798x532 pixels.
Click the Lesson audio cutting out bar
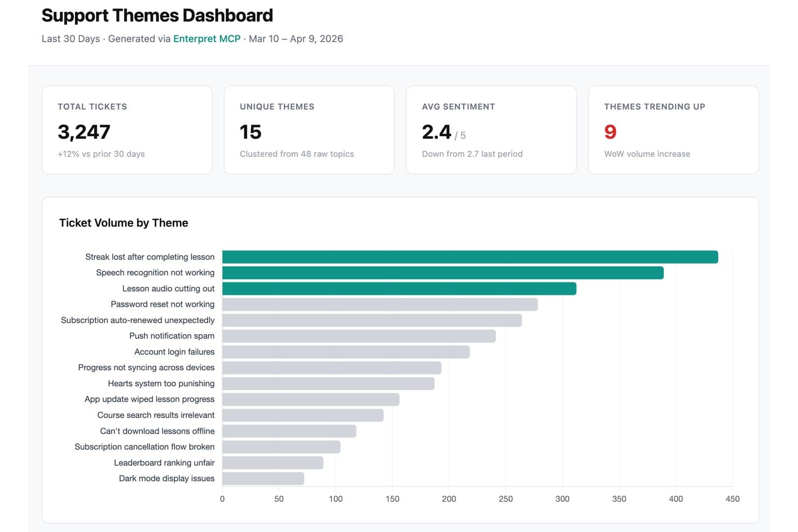click(x=399, y=289)
